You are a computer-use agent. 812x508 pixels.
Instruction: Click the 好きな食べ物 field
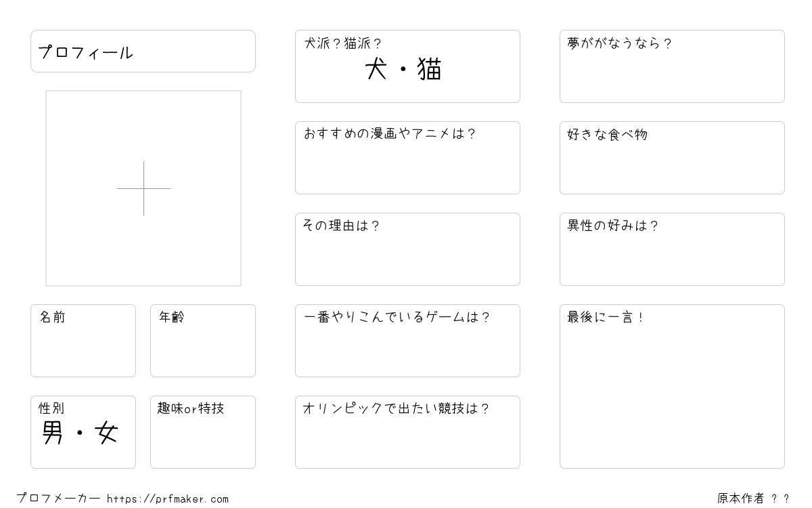[672, 158]
